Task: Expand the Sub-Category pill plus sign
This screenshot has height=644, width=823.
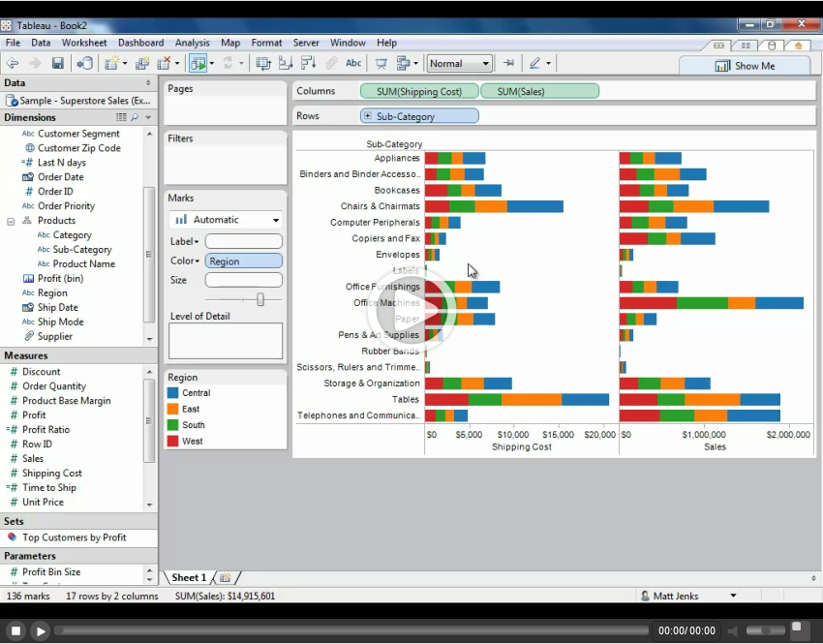Action: pyautogui.click(x=368, y=116)
